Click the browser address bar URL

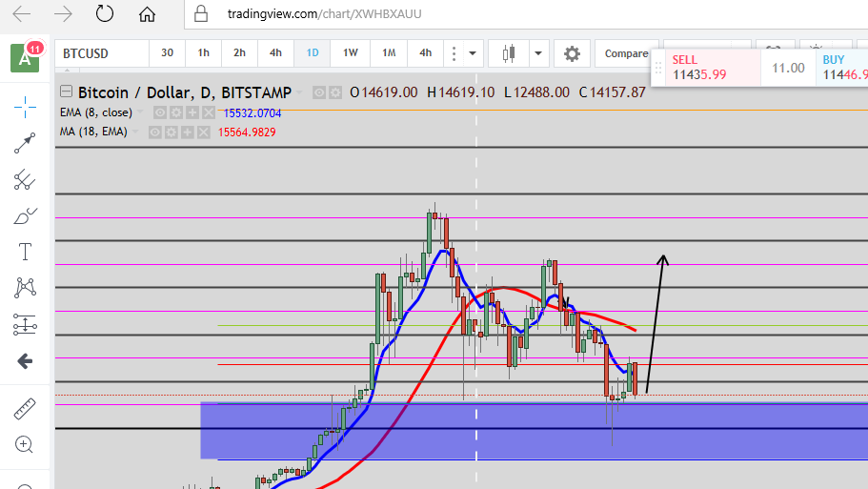tap(324, 14)
